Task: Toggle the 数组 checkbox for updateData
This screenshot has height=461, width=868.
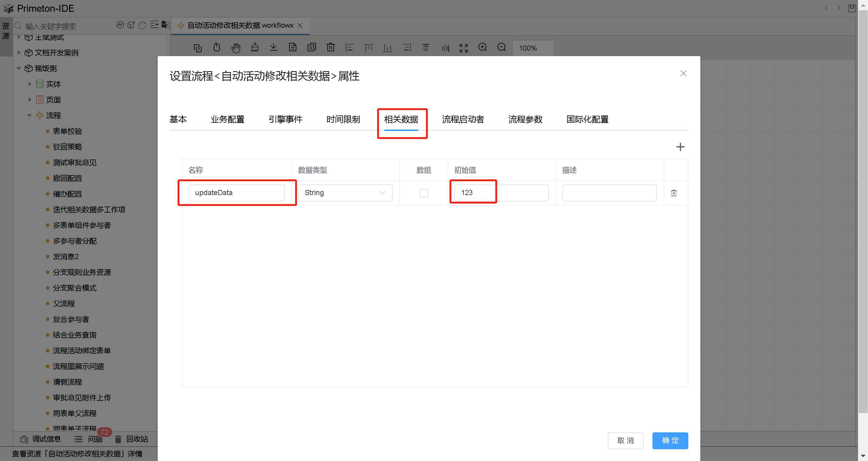Action: coord(424,193)
